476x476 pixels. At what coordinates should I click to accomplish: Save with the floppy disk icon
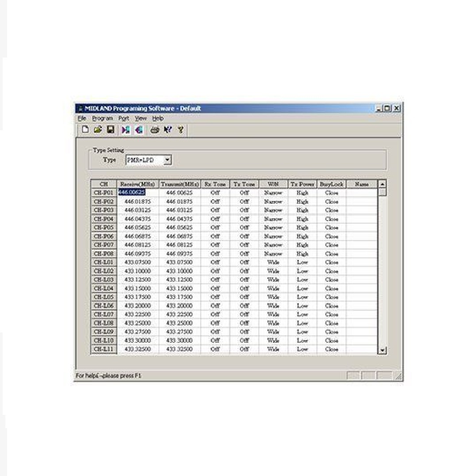pyautogui.click(x=111, y=130)
